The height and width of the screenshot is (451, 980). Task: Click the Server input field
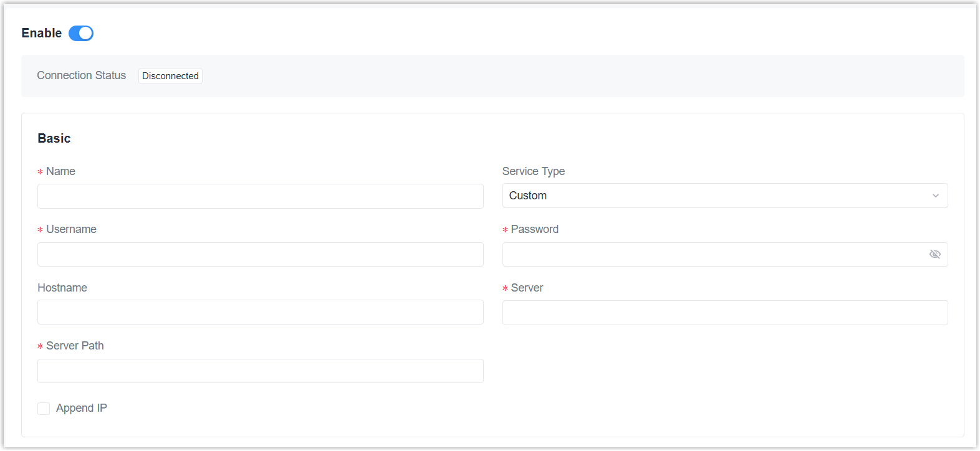click(x=724, y=313)
